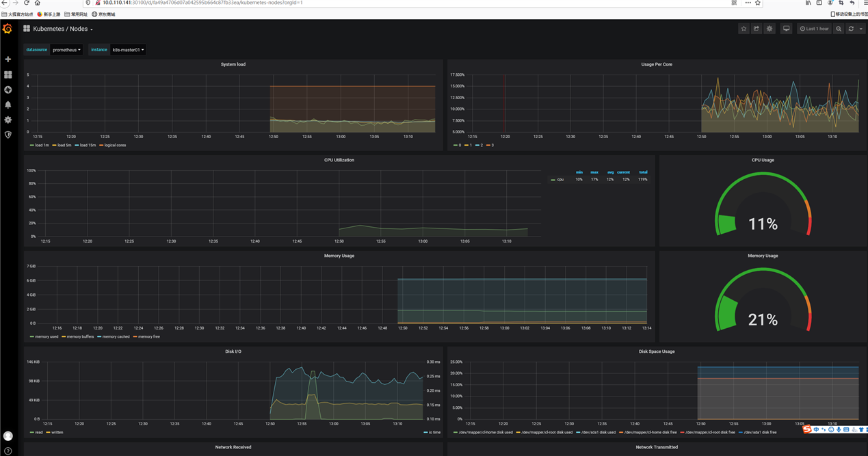Open the Kubernetes / Nodes dashboard picker

pyautogui.click(x=62, y=29)
